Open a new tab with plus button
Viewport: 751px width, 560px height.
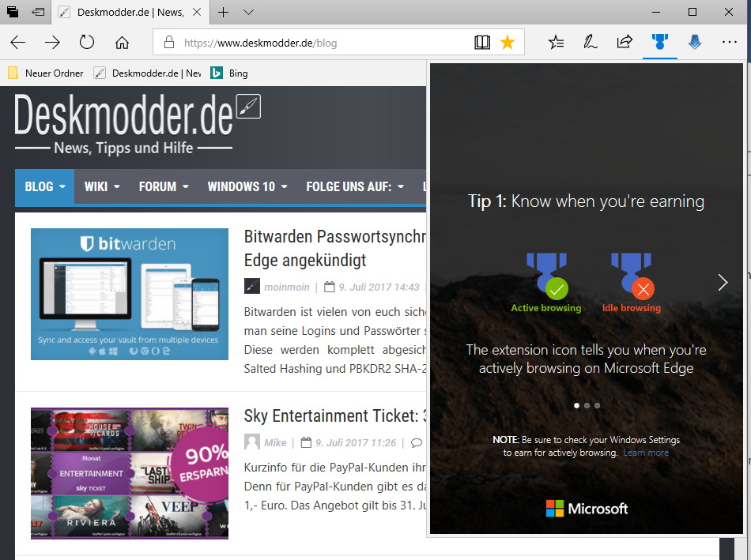pyautogui.click(x=223, y=12)
